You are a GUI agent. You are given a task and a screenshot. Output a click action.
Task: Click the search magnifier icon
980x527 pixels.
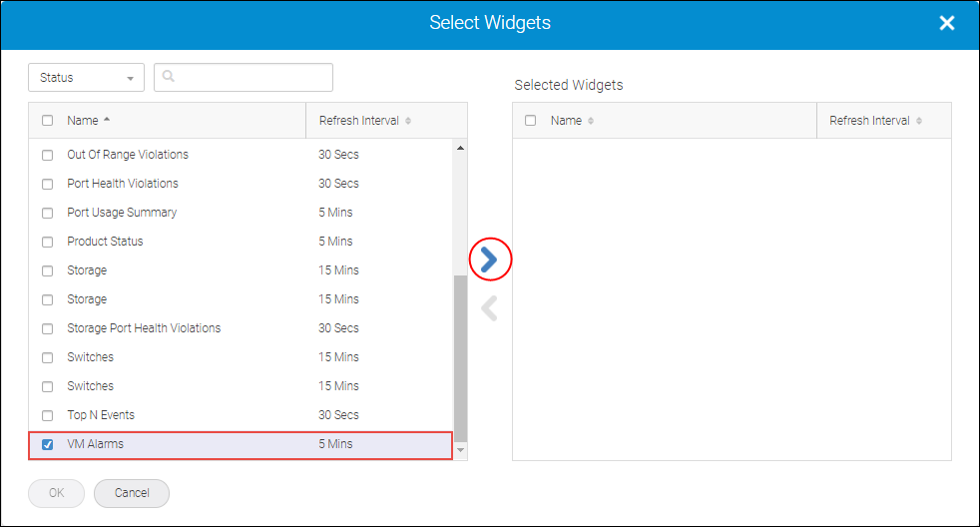[x=169, y=77]
